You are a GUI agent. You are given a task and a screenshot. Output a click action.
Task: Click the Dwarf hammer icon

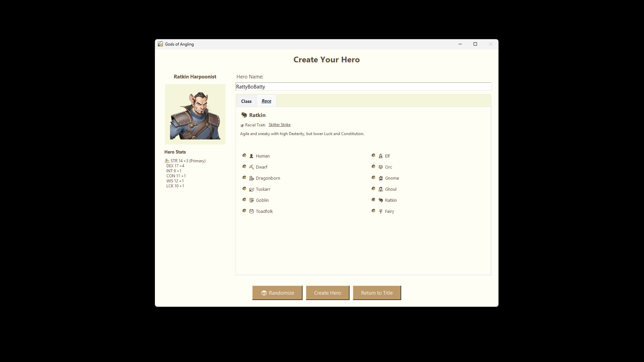(251, 167)
